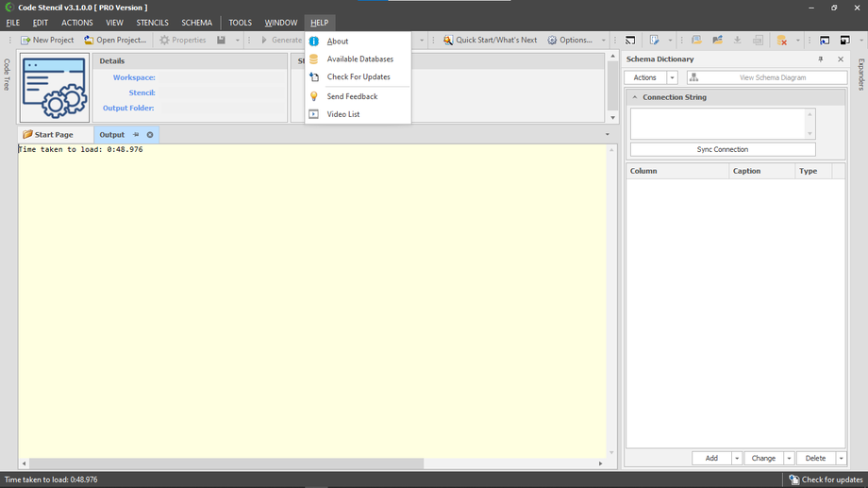
Task: Click the Quick Start/What's Next icon
Action: tap(448, 41)
